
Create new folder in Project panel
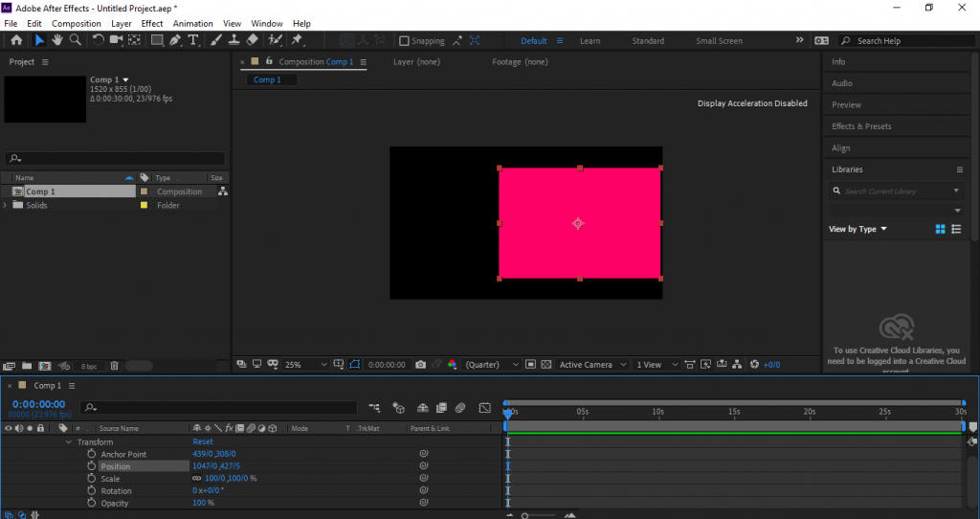point(27,366)
